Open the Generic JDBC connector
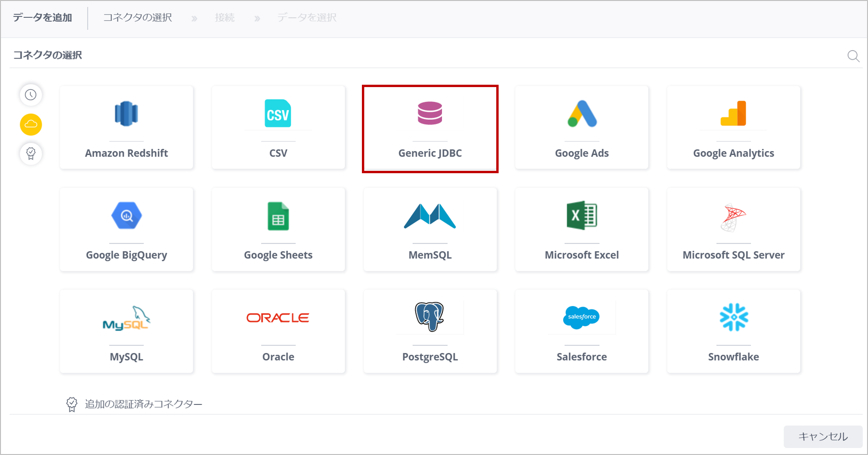The image size is (868, 455). 430,129
